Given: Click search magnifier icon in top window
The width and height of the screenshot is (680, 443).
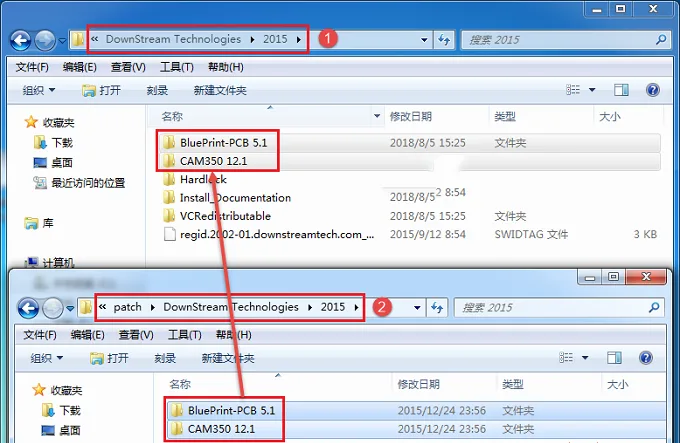Looking at the screenshot, I should coord(661,40).
